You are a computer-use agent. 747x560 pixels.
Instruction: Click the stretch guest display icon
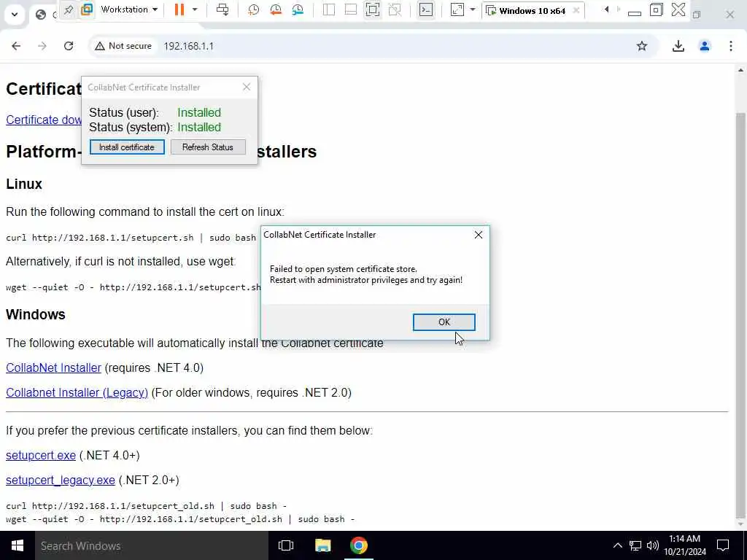457,9
